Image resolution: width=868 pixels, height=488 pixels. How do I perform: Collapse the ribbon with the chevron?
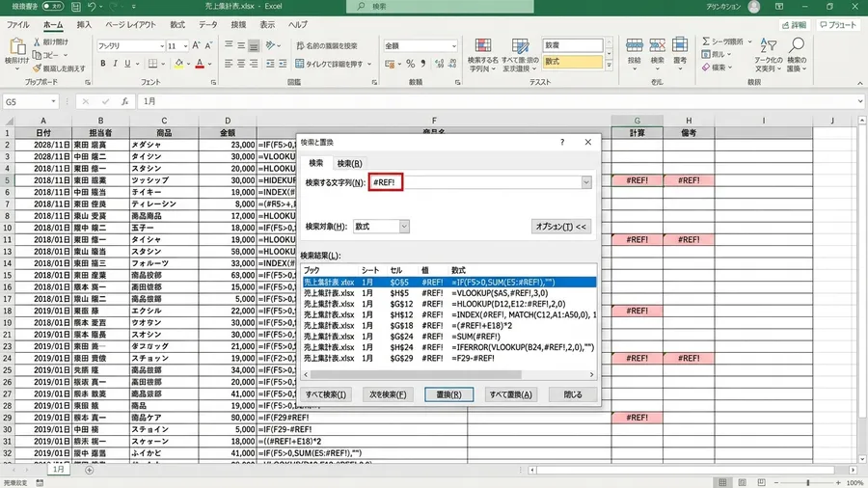(x=859, y=82)
